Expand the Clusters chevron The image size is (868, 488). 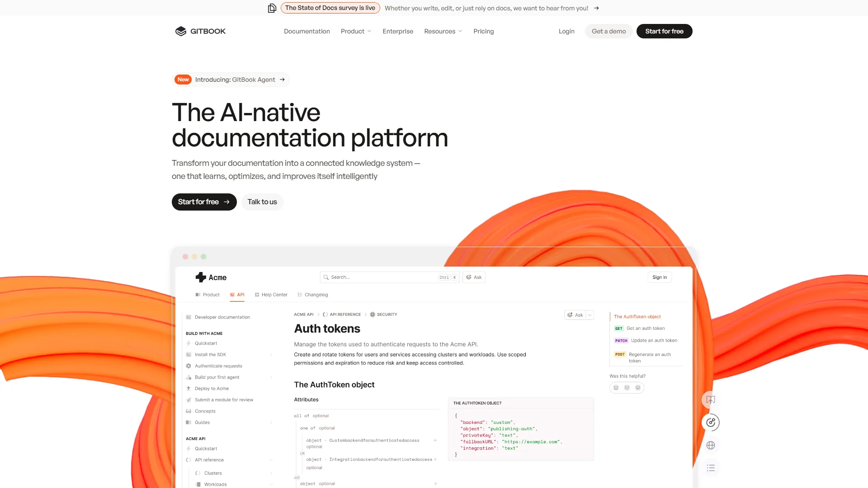[271, 473]
